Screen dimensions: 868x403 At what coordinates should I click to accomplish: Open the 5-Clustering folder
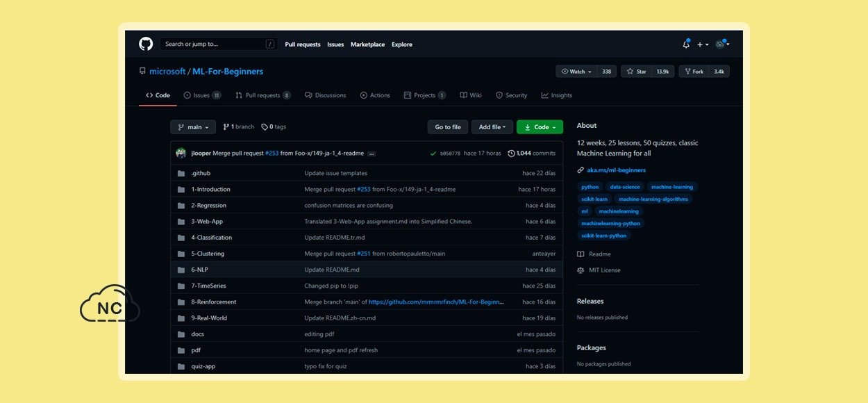(208, 254)
